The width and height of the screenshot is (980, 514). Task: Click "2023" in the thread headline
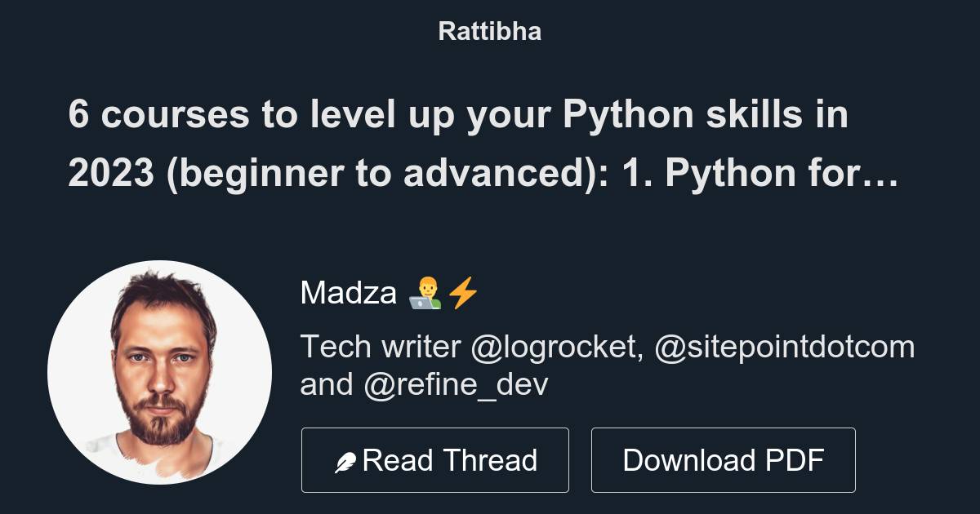click(111, 174)
